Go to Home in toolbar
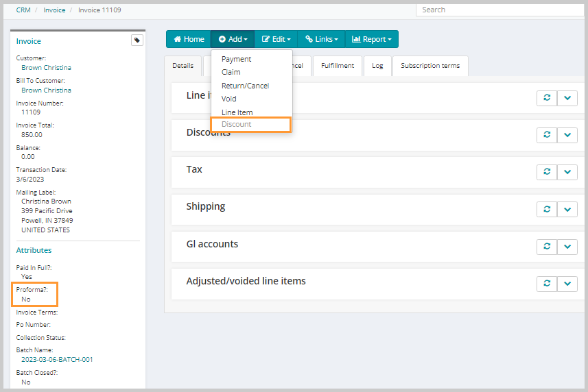 point(189,39)
